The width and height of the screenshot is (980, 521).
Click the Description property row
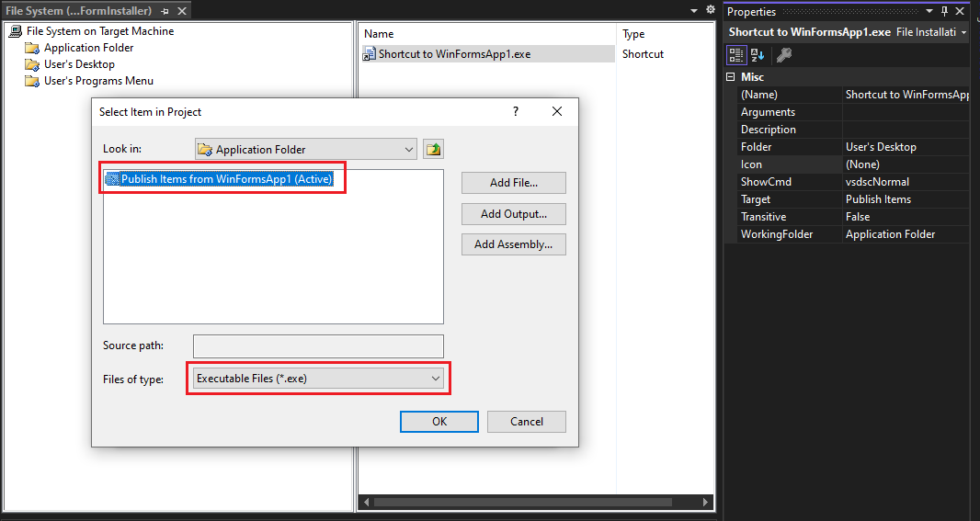853,130
